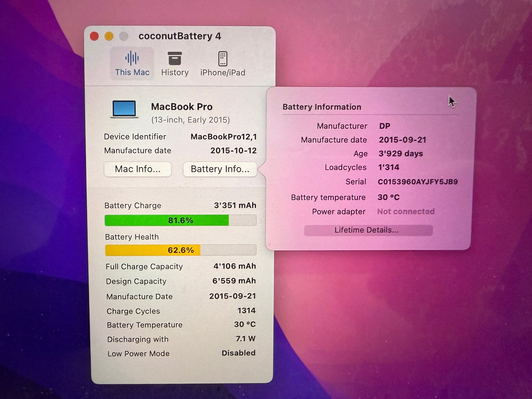Click the coconutBattery 4 window title
This screenshot has height=399, width=532.
pyautogui.click(x=180, y=36)
